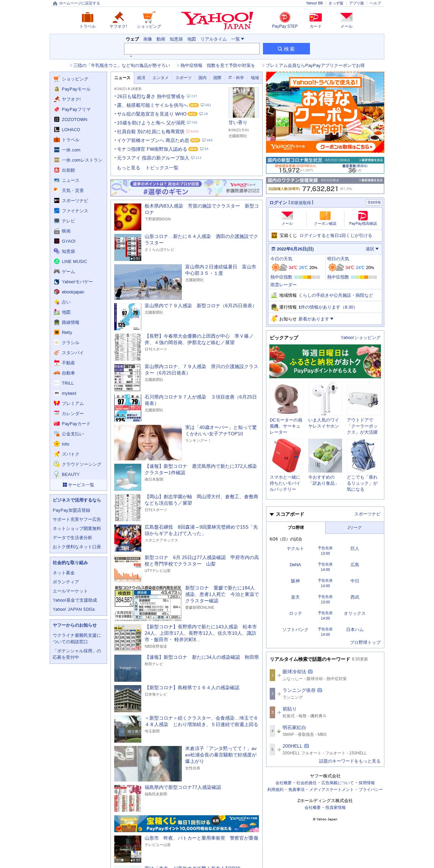The image size is (434, 868).
Task: Open the PayPay STEP icon
Action: tap(285, 17)
